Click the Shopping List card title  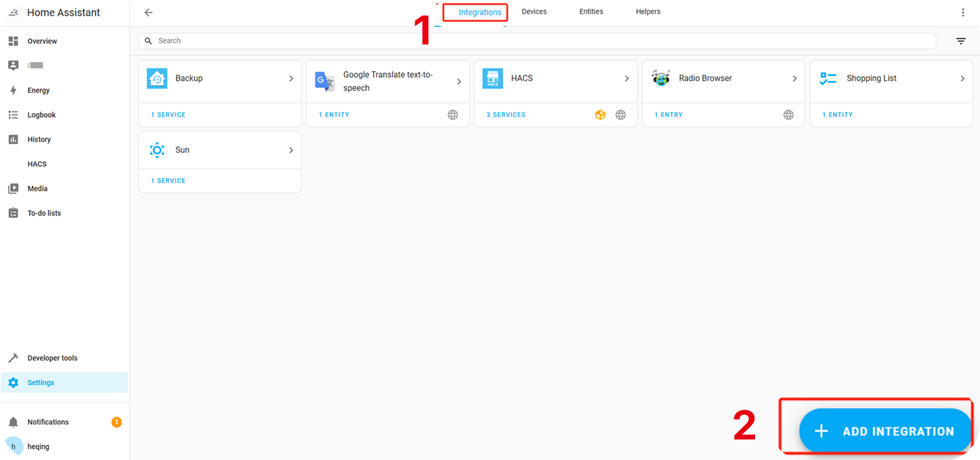click(871, 79)
